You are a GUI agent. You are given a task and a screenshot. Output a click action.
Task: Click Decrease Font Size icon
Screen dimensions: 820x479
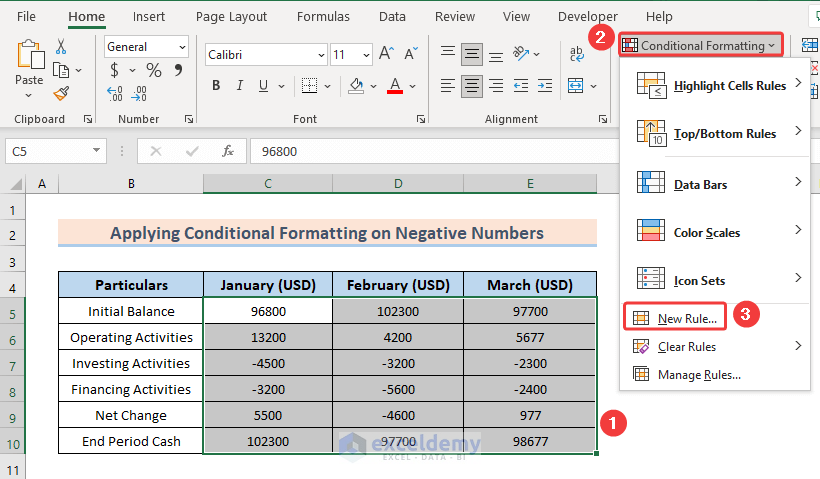tap(411, 53)
